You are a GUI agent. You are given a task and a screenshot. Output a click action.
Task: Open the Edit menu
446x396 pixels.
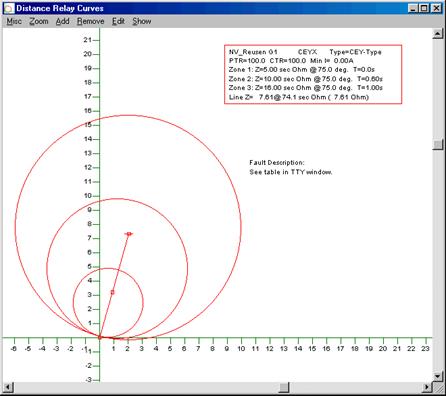pos(118,21)
